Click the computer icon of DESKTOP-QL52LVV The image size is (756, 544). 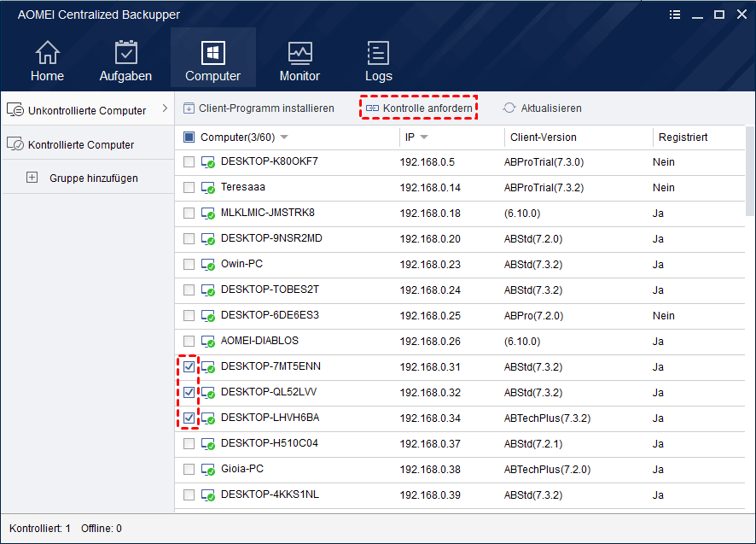click(x=208, y=393)
